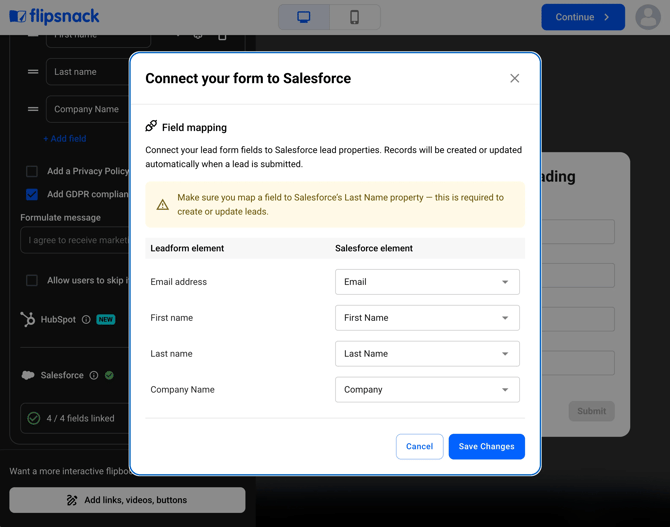Screen dimensions: 670x527
Task: Click the Continue button
Action: pyautogui.click(x=583, y=17)
